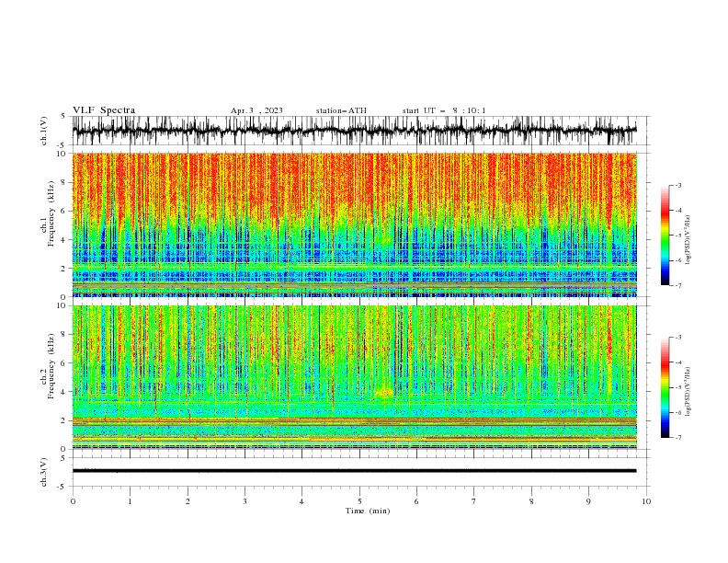
Task: Click the 'ch.1(V)' waveform axis label
Action: click(x=44, y=131)
